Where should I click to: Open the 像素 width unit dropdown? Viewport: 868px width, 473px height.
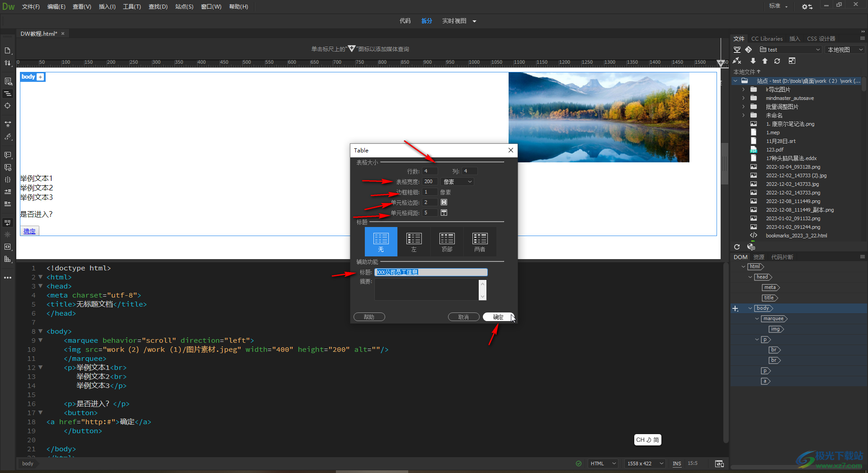point(457,182)
